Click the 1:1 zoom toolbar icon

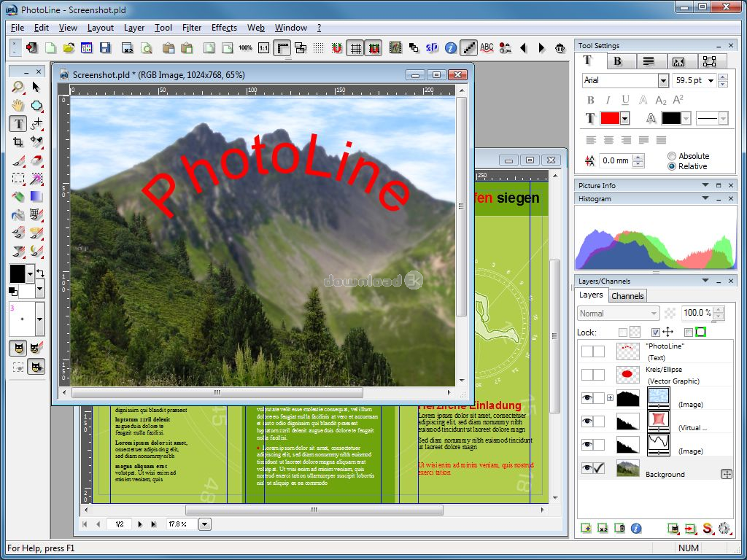(x=263, y=47)
